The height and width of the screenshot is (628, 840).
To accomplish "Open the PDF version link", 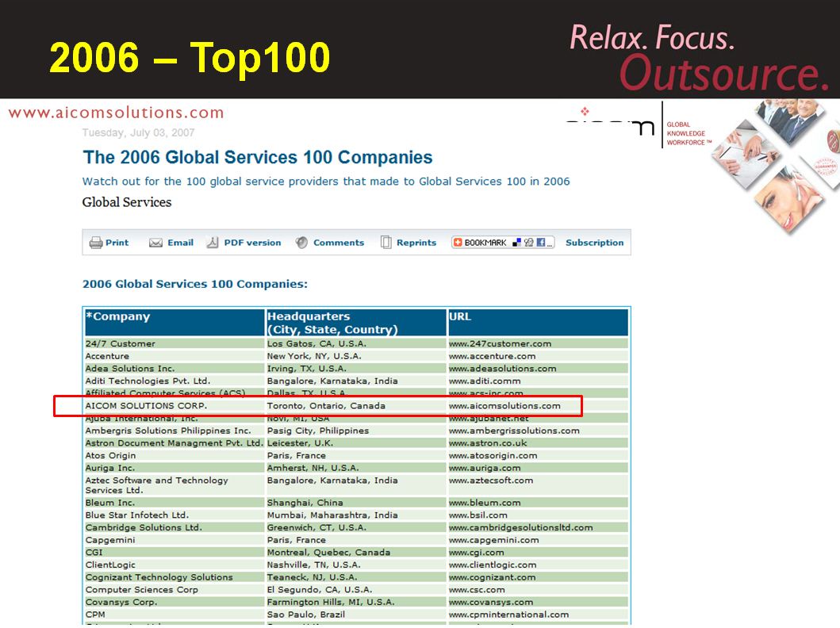I will pos(252,243).
